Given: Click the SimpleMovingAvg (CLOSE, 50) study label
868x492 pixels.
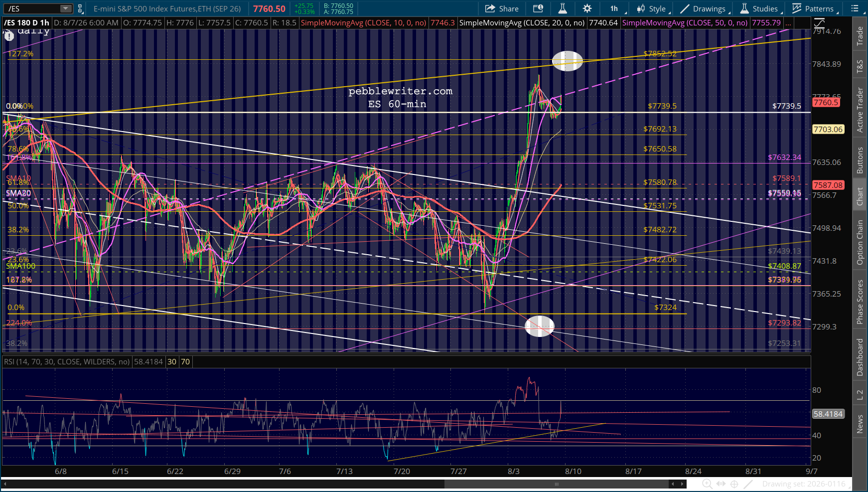Looking at the screenshot, I should tap(685, 23).
